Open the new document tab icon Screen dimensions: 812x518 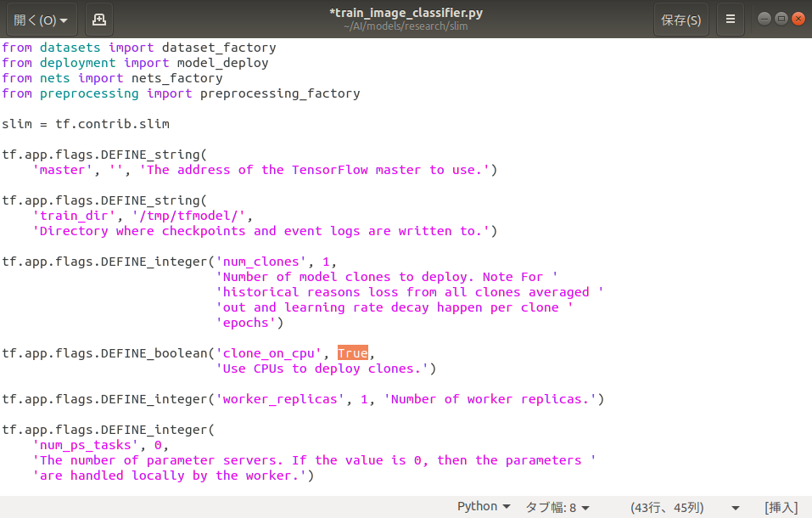click(99, 20)
